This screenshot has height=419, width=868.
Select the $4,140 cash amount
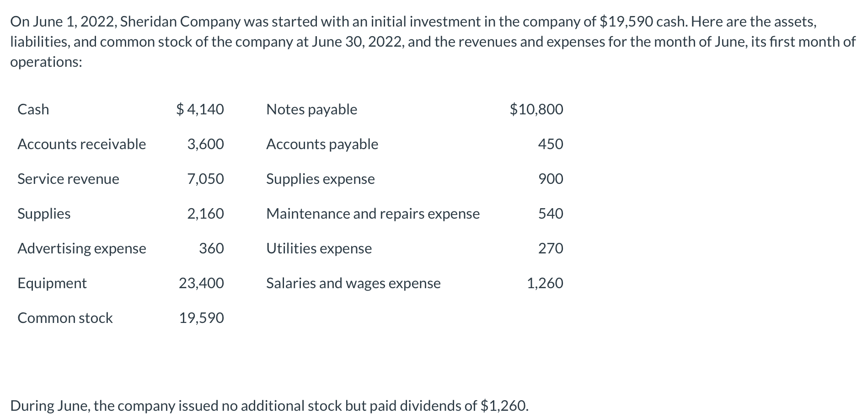click(200, 109)
